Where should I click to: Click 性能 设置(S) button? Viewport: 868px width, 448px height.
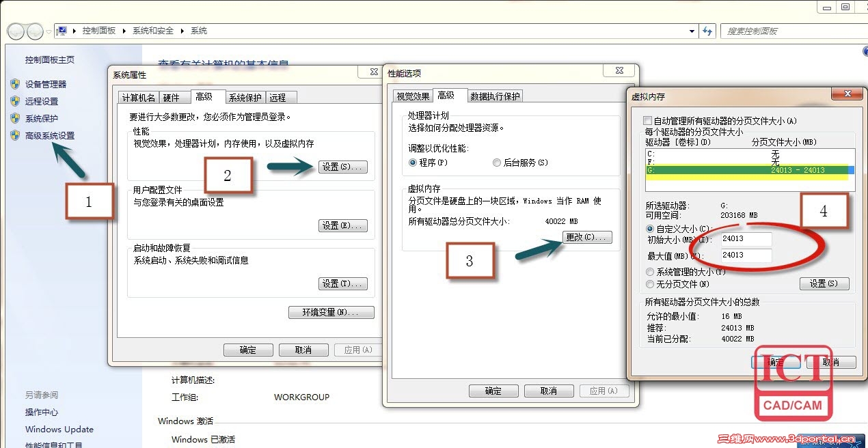(x=343, y=167)
